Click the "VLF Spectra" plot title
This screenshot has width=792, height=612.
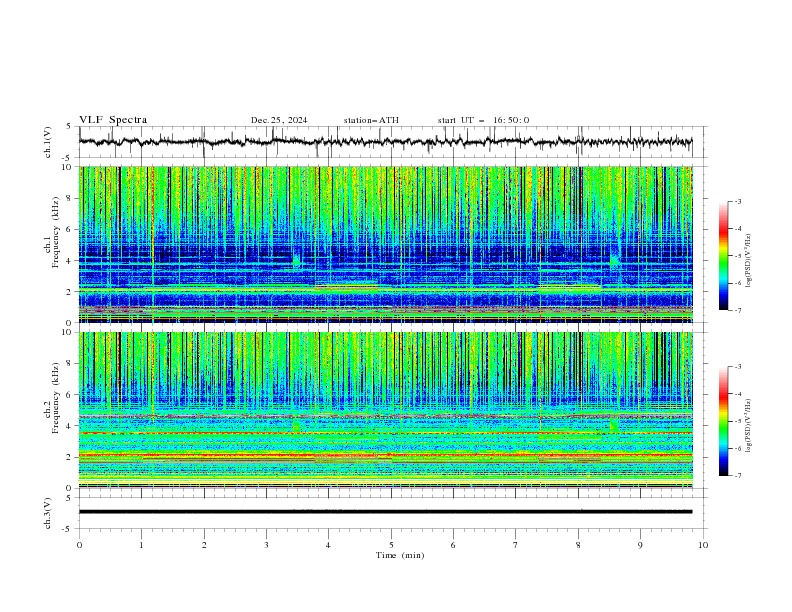(113, 120)
